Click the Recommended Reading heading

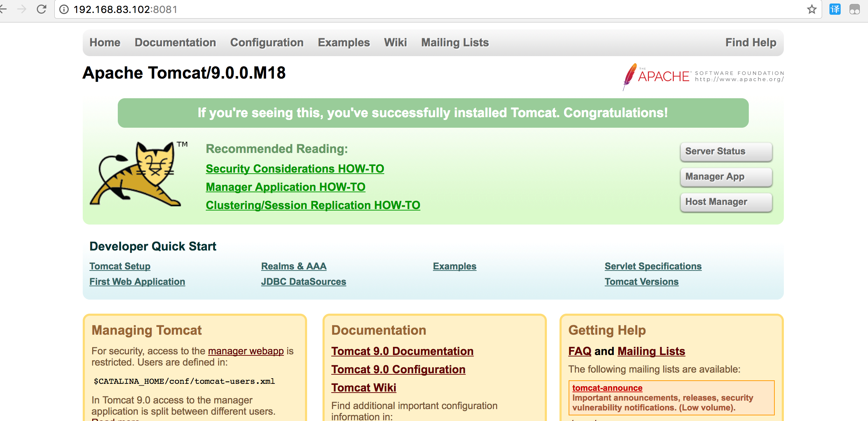[277, 149]
